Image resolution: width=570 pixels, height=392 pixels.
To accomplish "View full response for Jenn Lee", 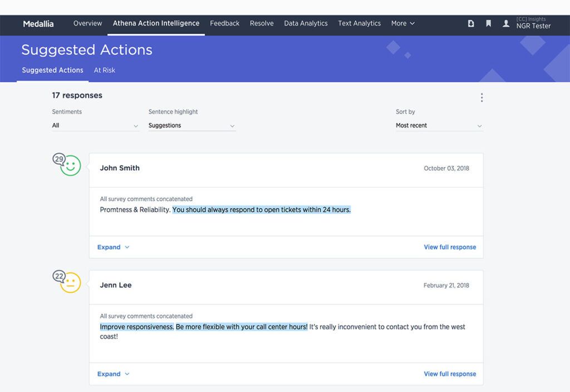I will tap(449, 374).
